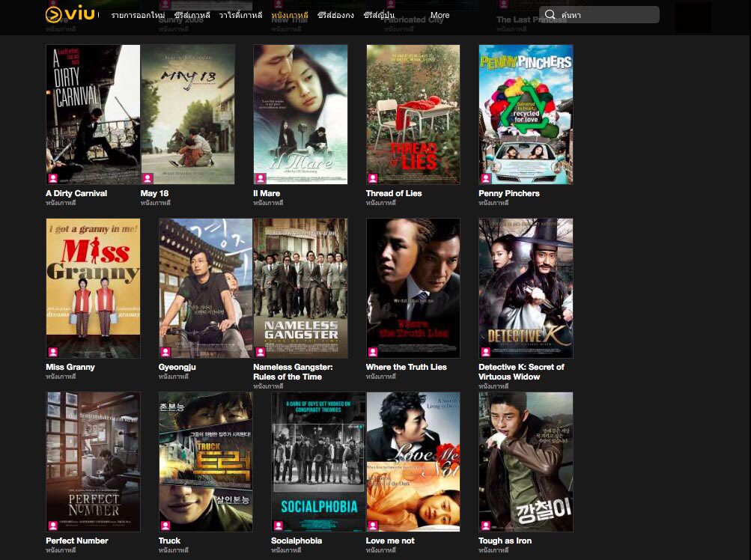
Task: Open the May 18 poster thumbnail
Action: pyautogui.click(x=188, y=115)
